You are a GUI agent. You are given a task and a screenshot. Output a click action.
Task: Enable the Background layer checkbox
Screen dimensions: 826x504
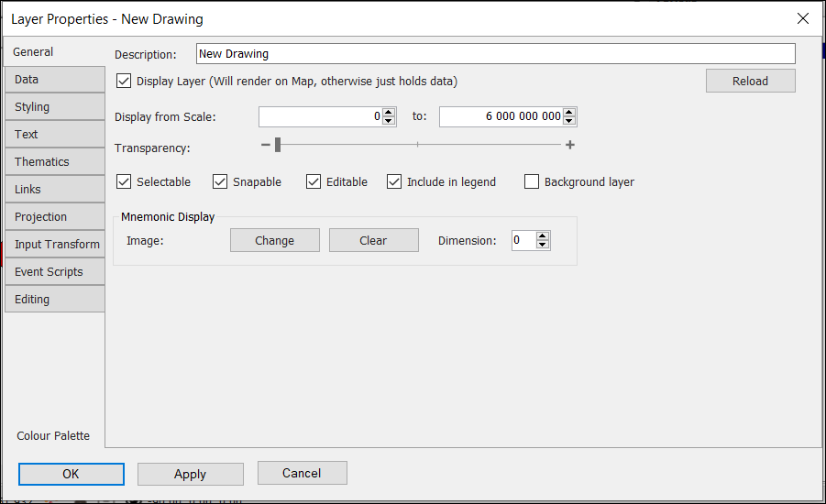tap(532, 182)
